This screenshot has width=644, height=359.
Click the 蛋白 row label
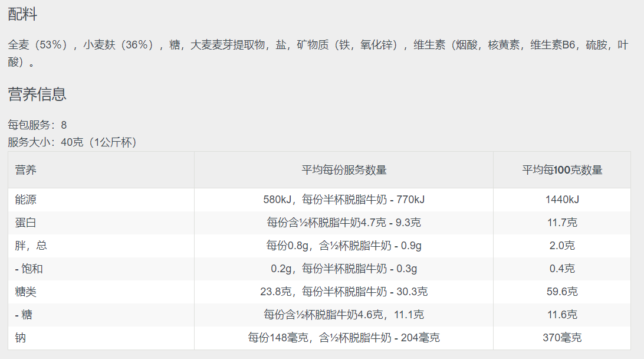pyautogui.click(x=26, y=223)
